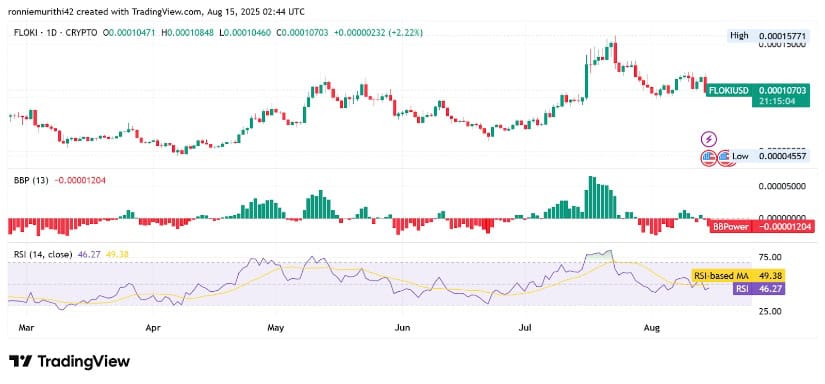Click the 25.00 tick on RSI scale
This screenshot has width=825, height=384.
[769, 310]
